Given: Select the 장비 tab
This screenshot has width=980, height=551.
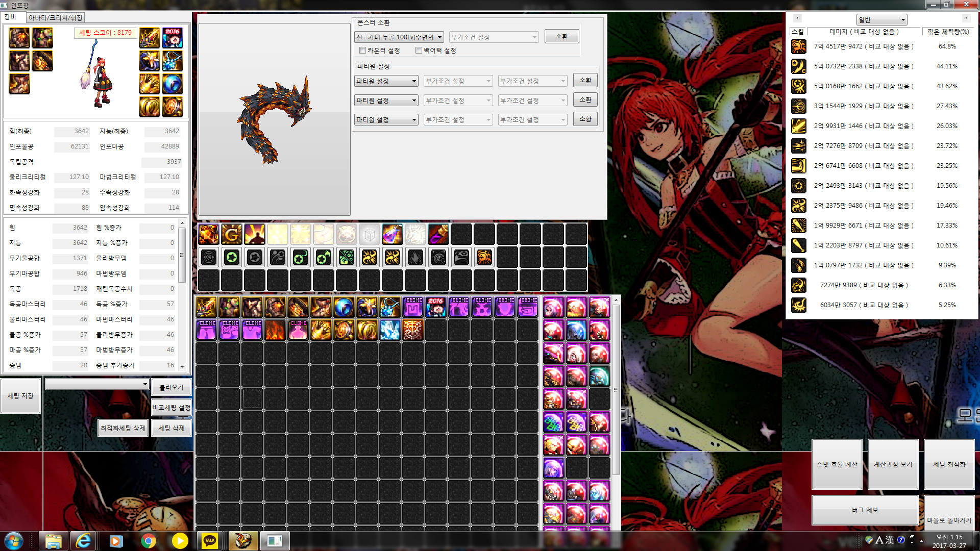Looking at the screenshot, I should [11, 17].
